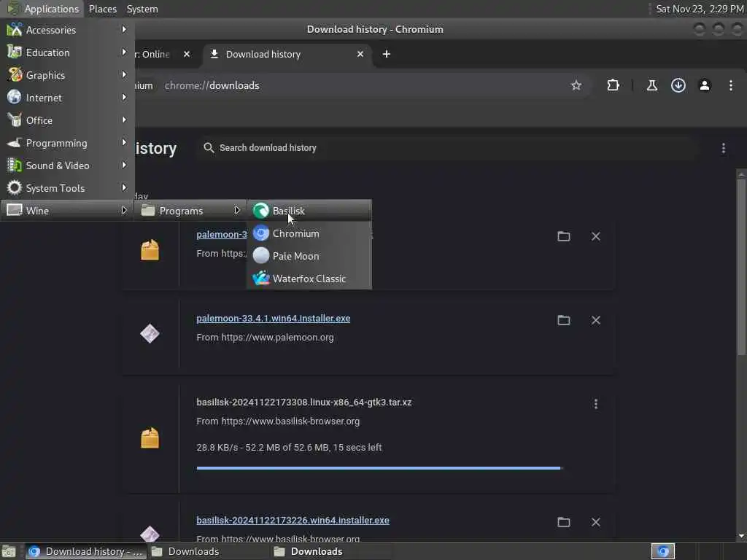Expand the Internet submenu

67,98
